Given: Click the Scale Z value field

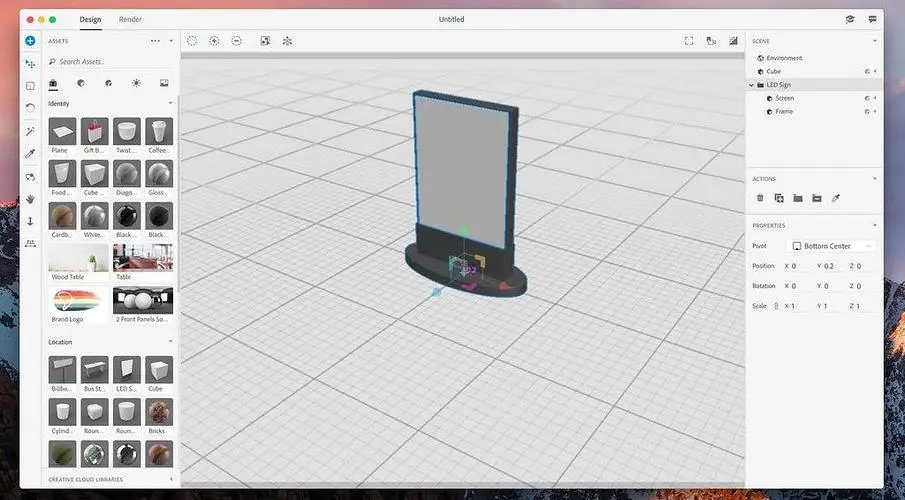Looking at the screenshot, I should (861, 306).
